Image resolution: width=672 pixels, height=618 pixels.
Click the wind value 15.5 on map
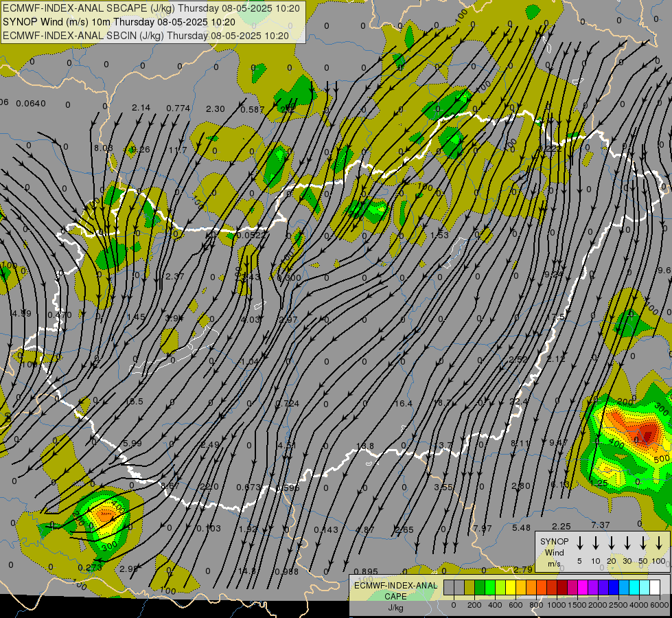coord(134,402)
